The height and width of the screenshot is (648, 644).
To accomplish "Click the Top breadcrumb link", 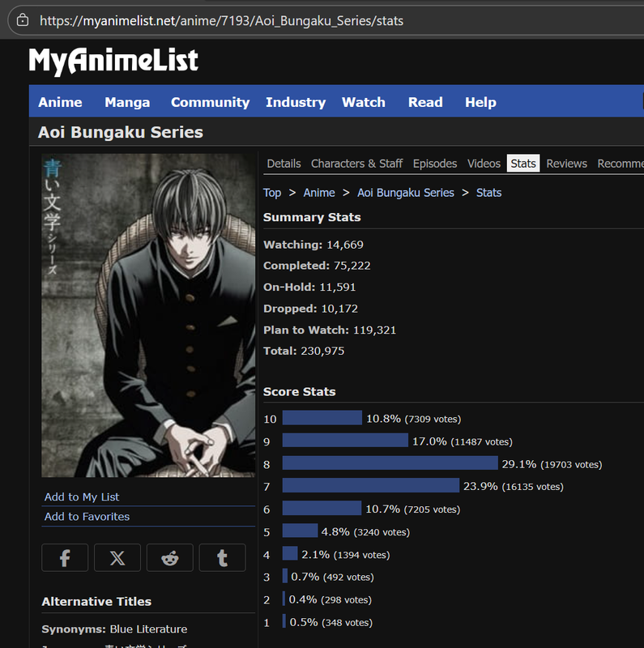I will click(x=272, y=193).
